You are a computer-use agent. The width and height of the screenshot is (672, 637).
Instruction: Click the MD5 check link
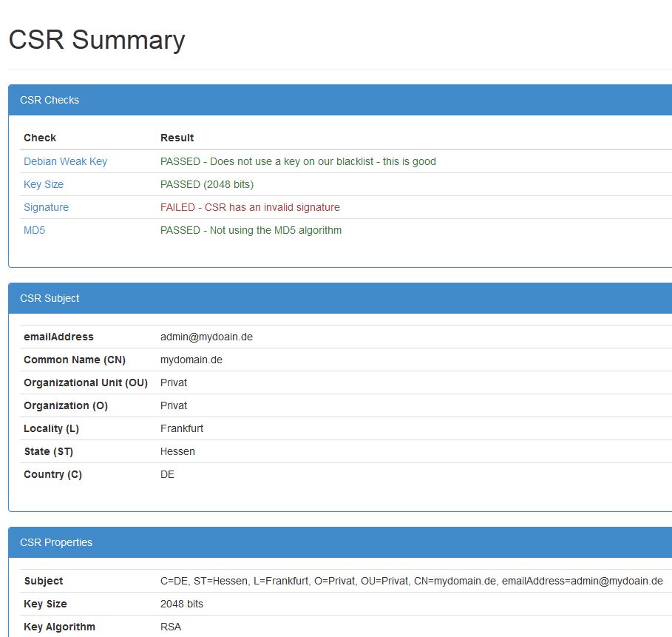pos(34,230)
